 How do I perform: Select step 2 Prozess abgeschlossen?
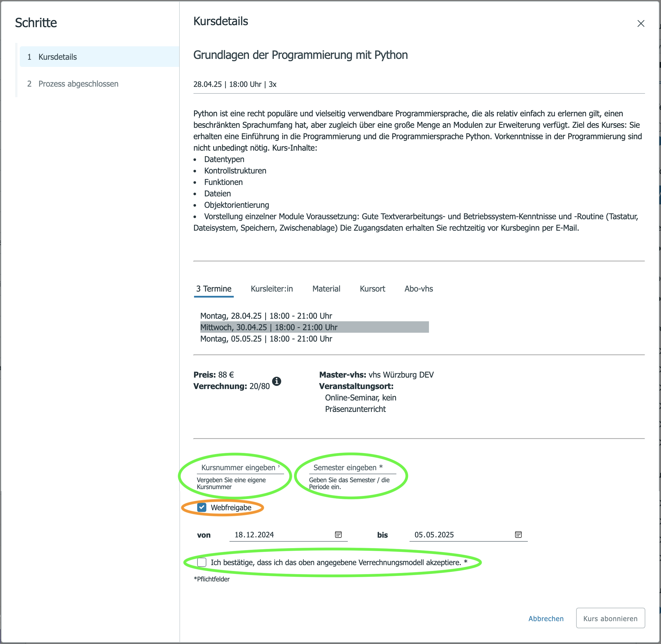[x=99, y=83]
